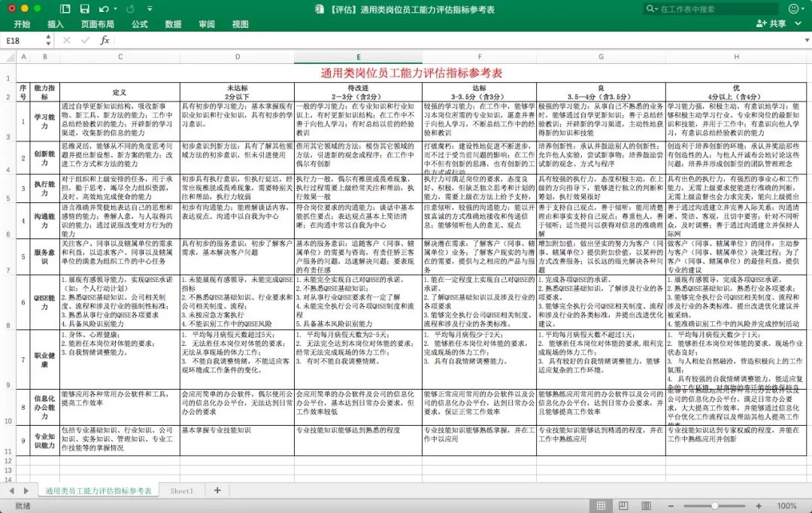Switch to the Sheet1 tab
Viewport: 812px width, 513px height.
(182, 490)
